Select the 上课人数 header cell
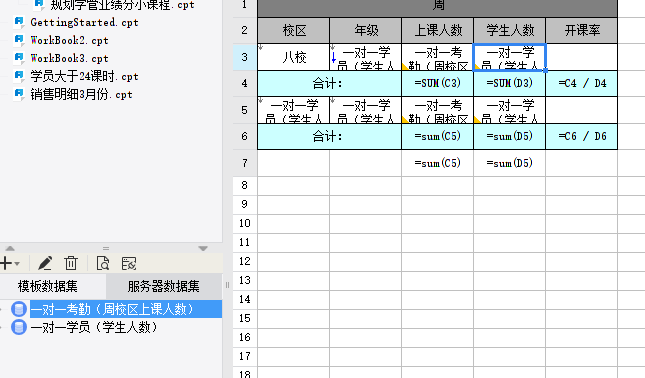 point(437,30)
